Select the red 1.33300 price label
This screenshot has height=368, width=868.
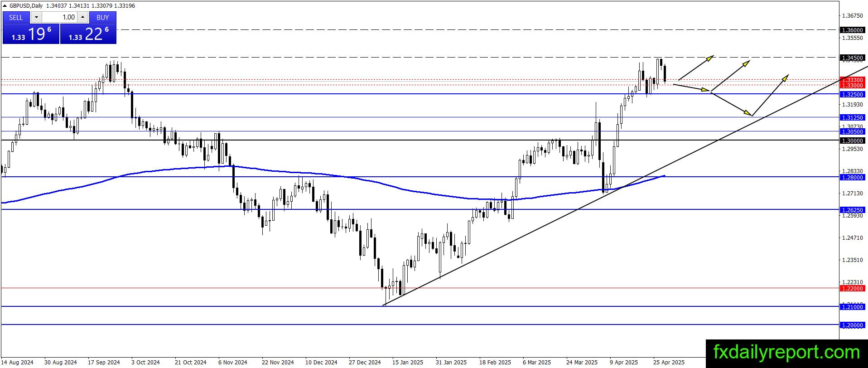(852, 80)
